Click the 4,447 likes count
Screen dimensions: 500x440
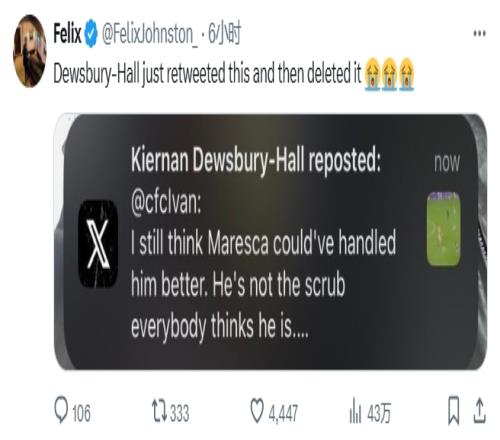[283, 414]
